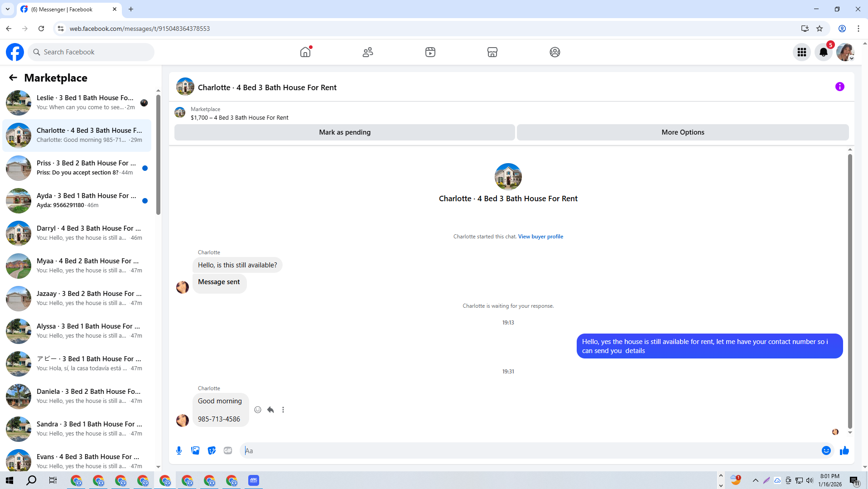
Task: Reload the page with refresh button
Action: 41,29
